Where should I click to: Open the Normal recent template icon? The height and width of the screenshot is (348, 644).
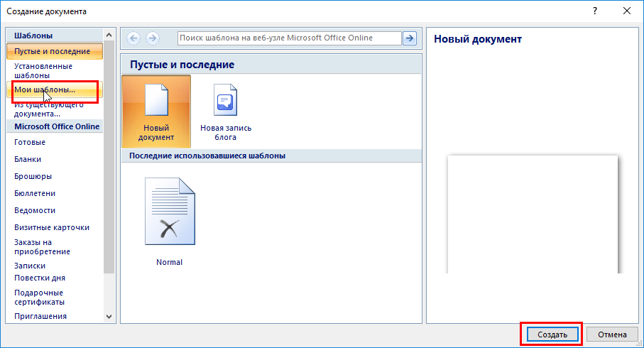pyautogui.click(x=170, y=211)
